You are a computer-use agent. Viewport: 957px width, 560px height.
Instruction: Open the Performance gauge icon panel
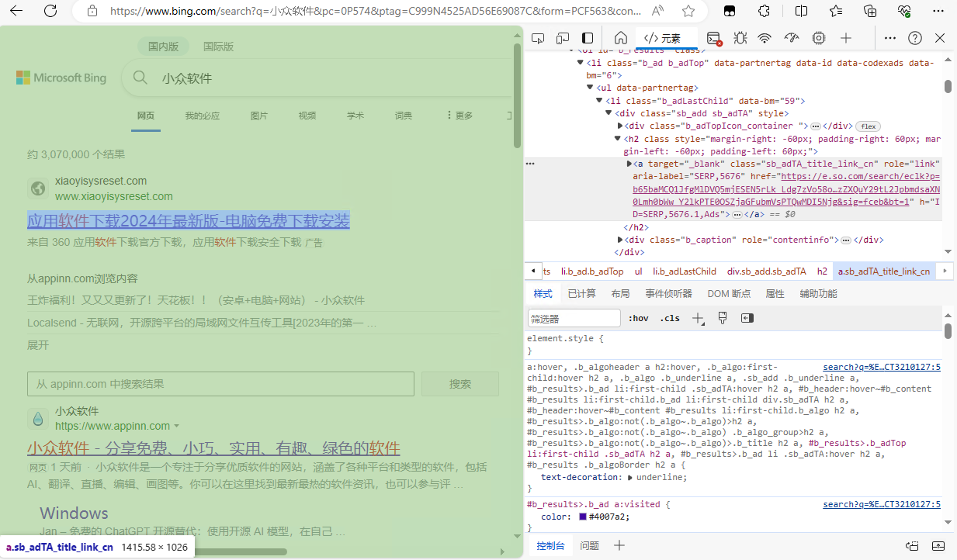point(792,38)
